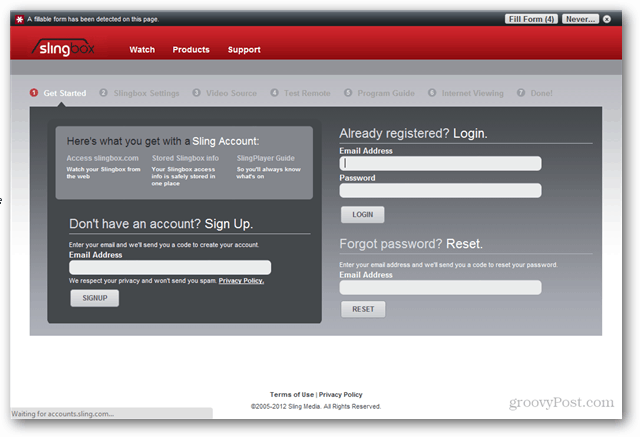
Task: Click the step 1 number icon
Action: (34, 93)
